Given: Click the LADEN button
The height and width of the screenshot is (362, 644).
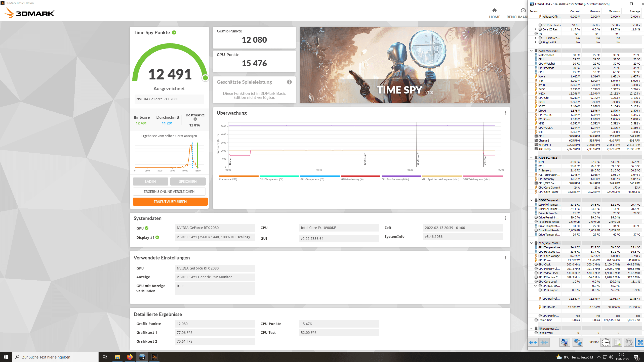Looking at the screenshot, I should tap(150, 182).
